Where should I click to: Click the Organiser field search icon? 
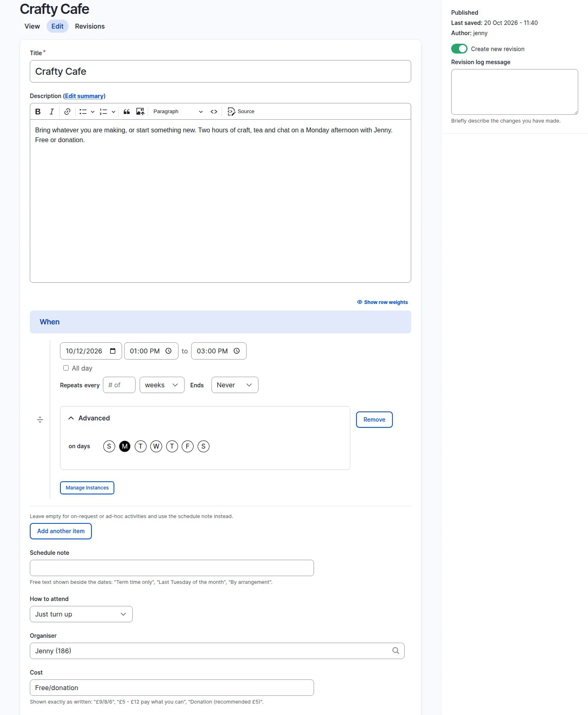click(396, 651)
